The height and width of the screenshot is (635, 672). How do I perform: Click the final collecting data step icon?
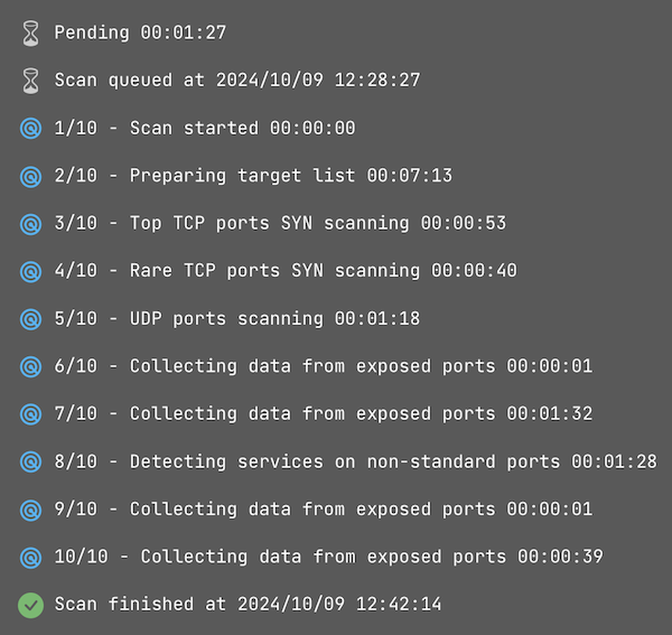pyautogui.click(x=30, y=556)
